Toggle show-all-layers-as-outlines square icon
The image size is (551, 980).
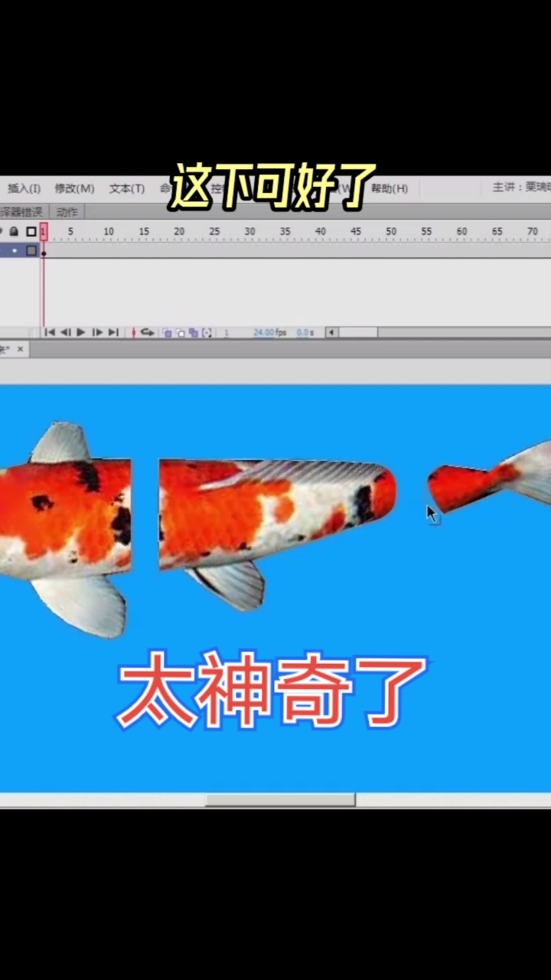(x=31, y=231)
